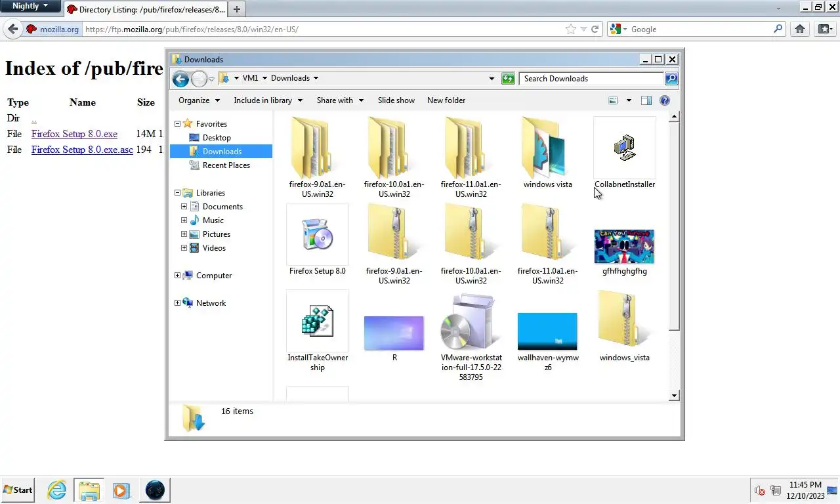This screenshot has height=504, width=840.
Task: Click the Explorer Back button
Action: [180, 79]
